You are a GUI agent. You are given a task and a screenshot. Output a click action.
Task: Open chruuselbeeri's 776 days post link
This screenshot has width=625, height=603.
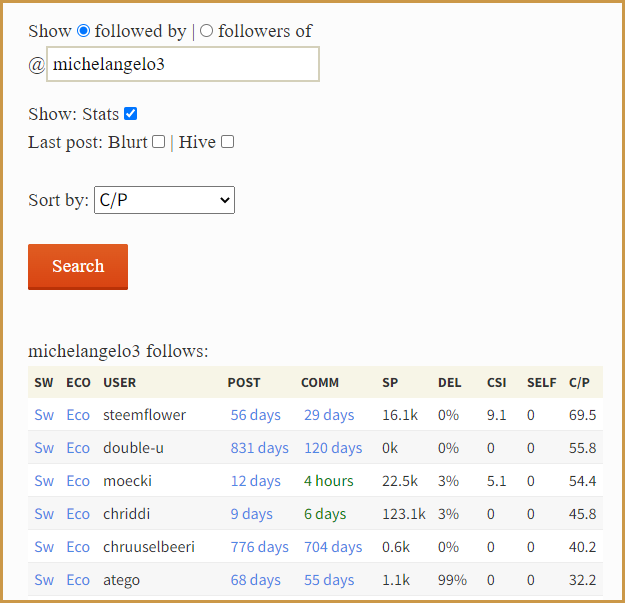tap(259, 547)
